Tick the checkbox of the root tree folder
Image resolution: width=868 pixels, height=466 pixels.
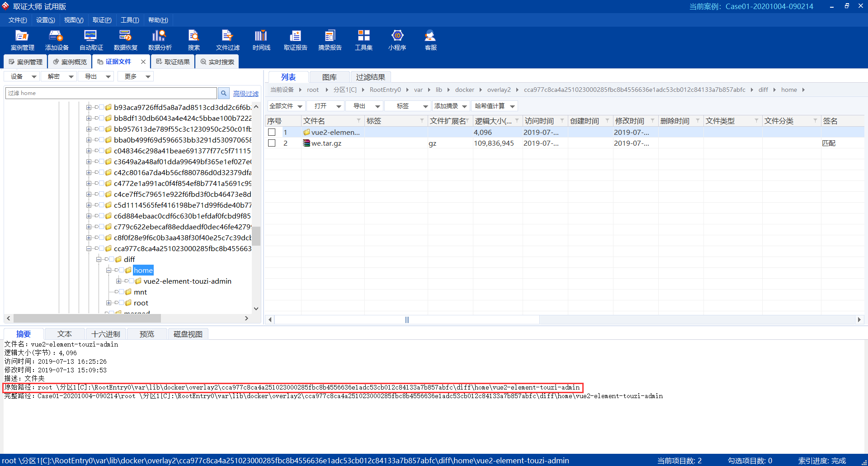(121, 303)
